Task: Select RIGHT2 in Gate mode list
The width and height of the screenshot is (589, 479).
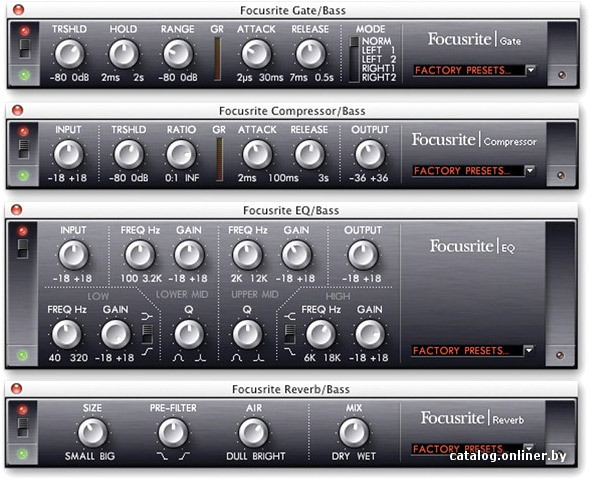Action: click(378, 77)
